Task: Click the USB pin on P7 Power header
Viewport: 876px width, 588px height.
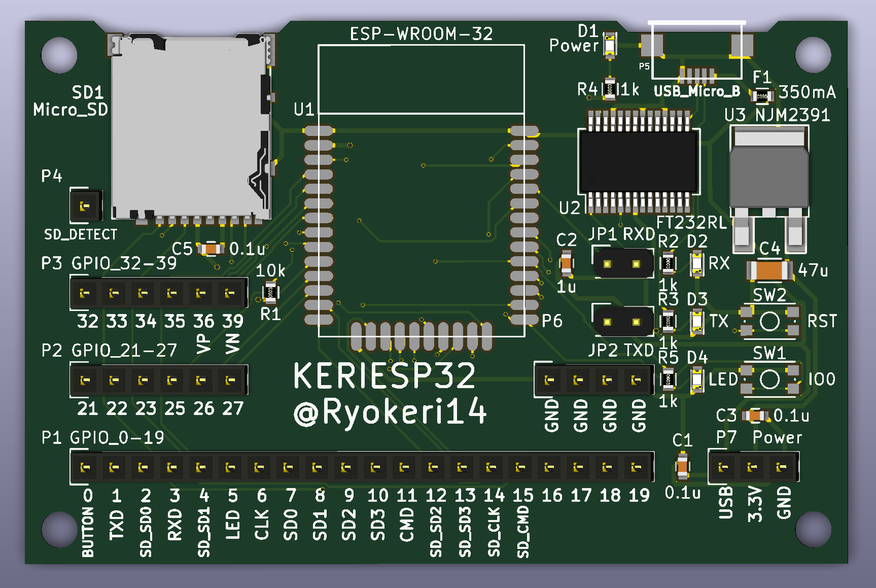Action: pos(724,467)
